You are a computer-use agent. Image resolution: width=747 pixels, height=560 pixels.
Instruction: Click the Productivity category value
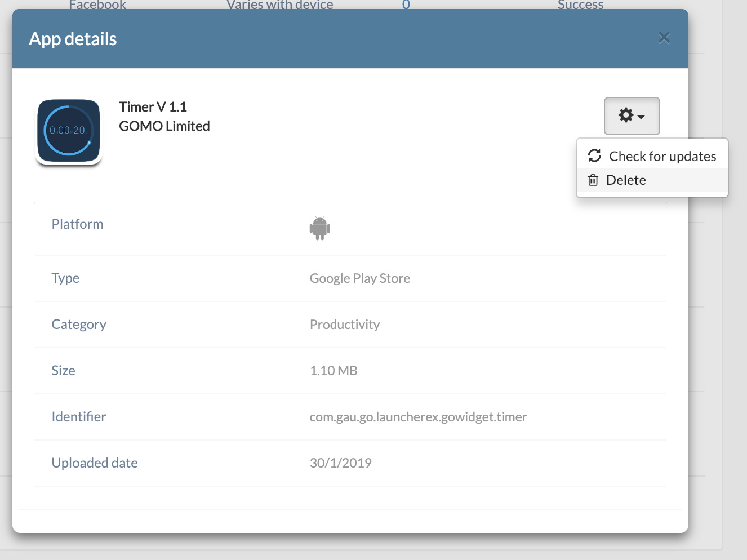pyautogui.click(x=345, y=325)
